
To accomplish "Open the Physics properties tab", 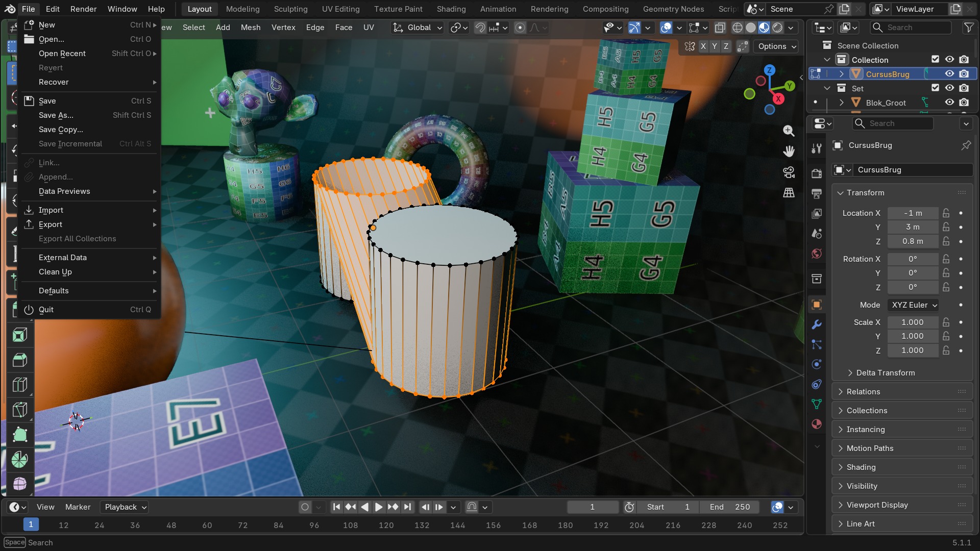I will click(x=817, y=364).
